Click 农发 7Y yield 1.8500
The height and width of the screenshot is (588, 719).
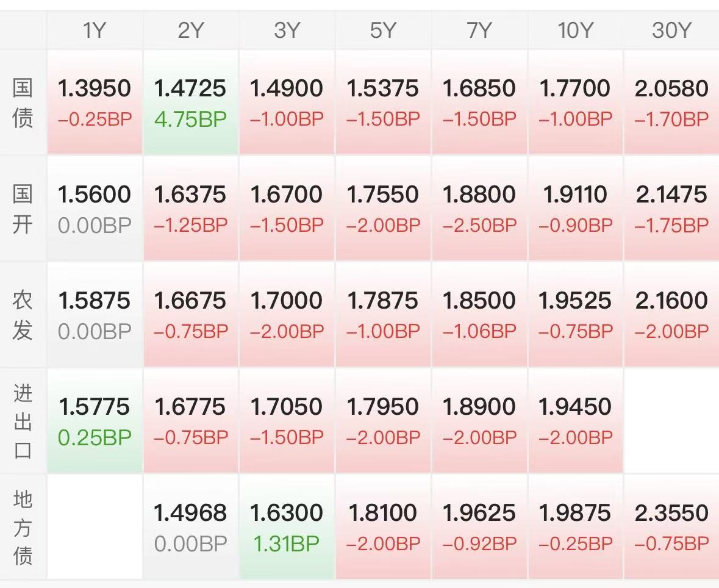pyautogui.click(x=479, y=315)
